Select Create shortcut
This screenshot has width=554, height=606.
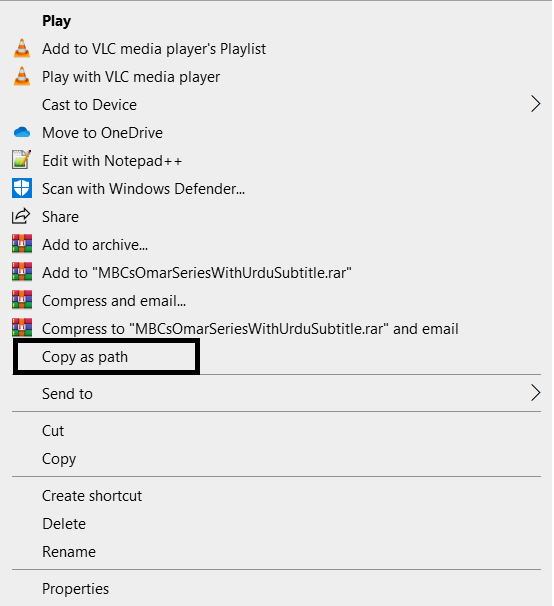pyautogui.click(x=92, y=496)
